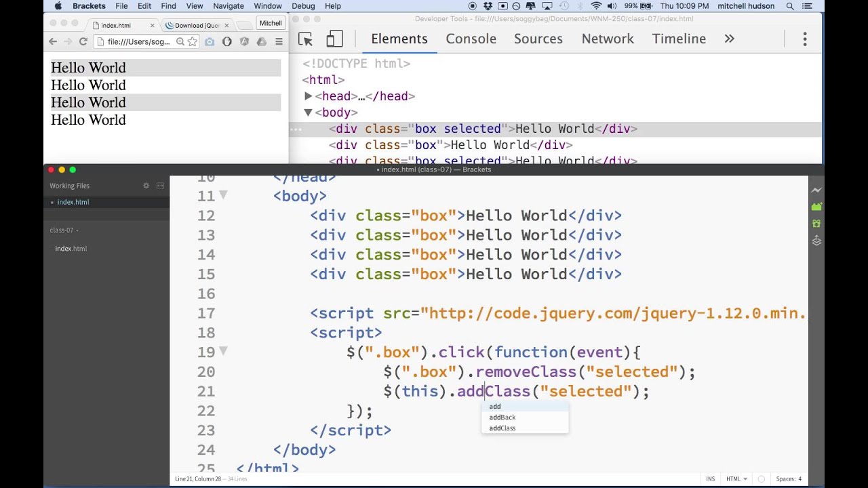This screenshot has height=488, width=868.
Task: Open the Debug menu
Action: pyautogui.click(x=303, y=6)
